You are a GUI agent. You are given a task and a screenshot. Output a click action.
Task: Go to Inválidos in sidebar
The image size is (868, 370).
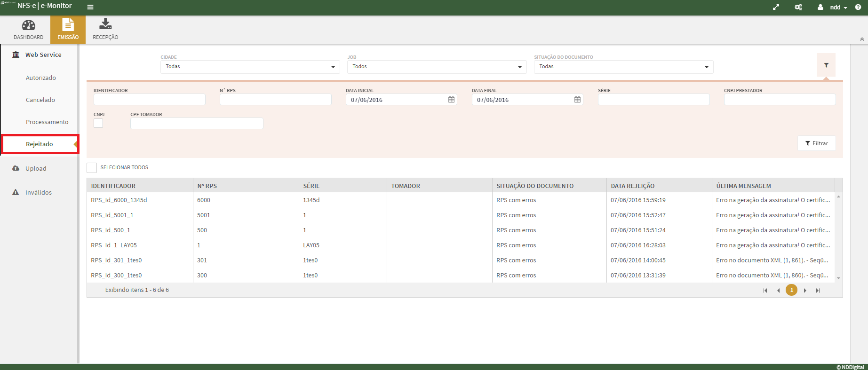click(x=39, y=192)
